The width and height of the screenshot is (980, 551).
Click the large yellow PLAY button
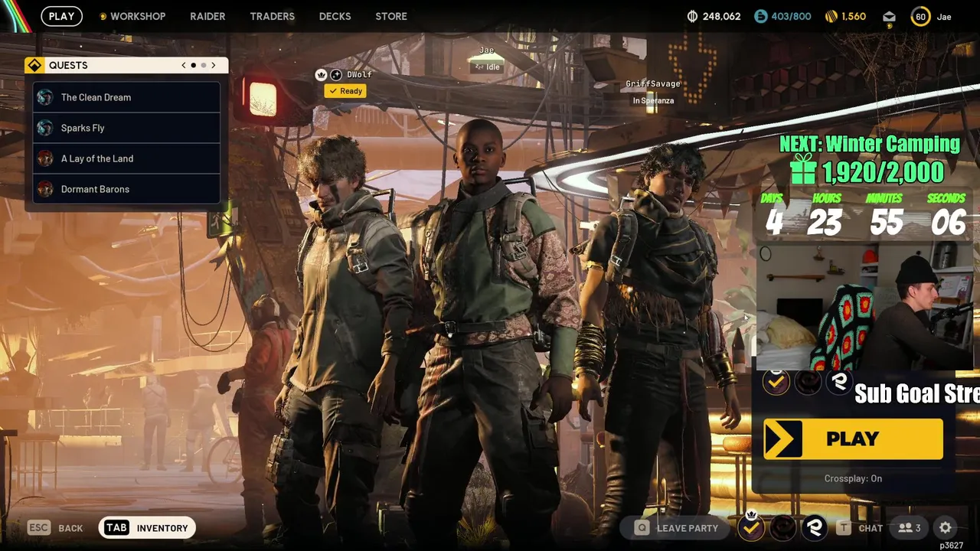[x=853, y=439]
